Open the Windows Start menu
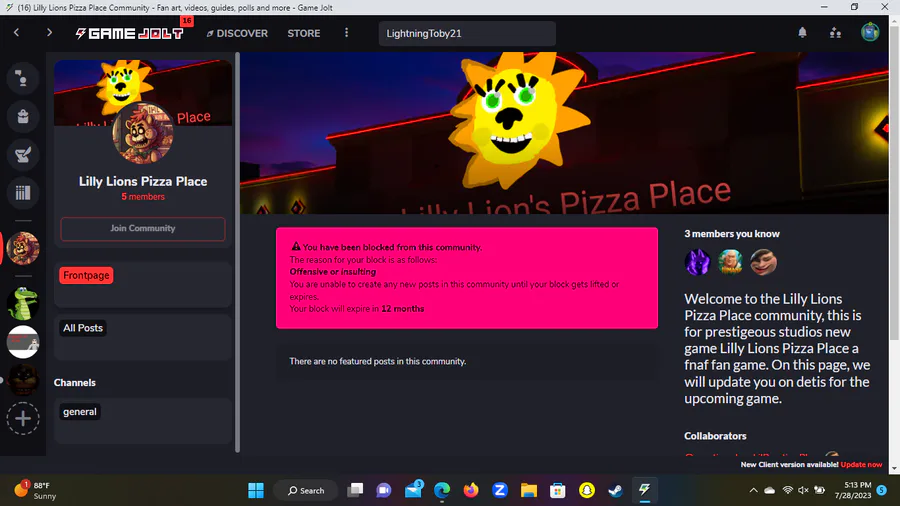The height and width of the screenshot is (506, 900). [x=256, y=491]
